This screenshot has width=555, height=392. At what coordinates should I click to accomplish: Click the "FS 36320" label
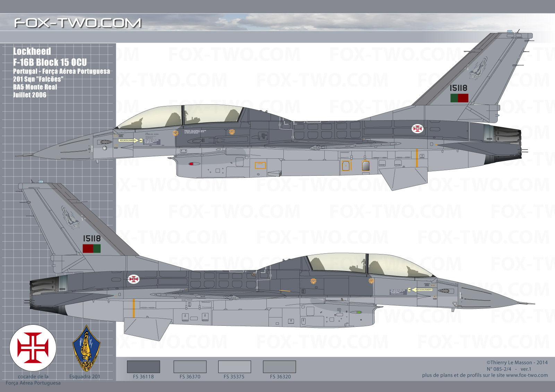[280, 377]
